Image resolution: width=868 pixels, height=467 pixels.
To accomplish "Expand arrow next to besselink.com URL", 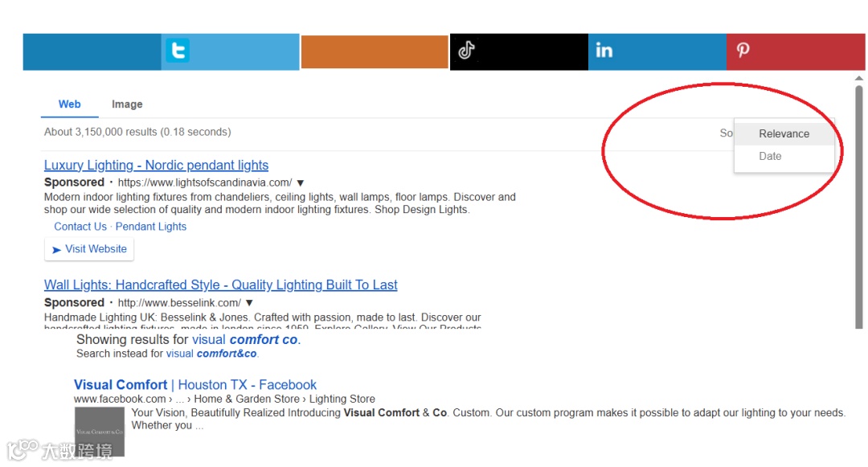I will 249,303.
